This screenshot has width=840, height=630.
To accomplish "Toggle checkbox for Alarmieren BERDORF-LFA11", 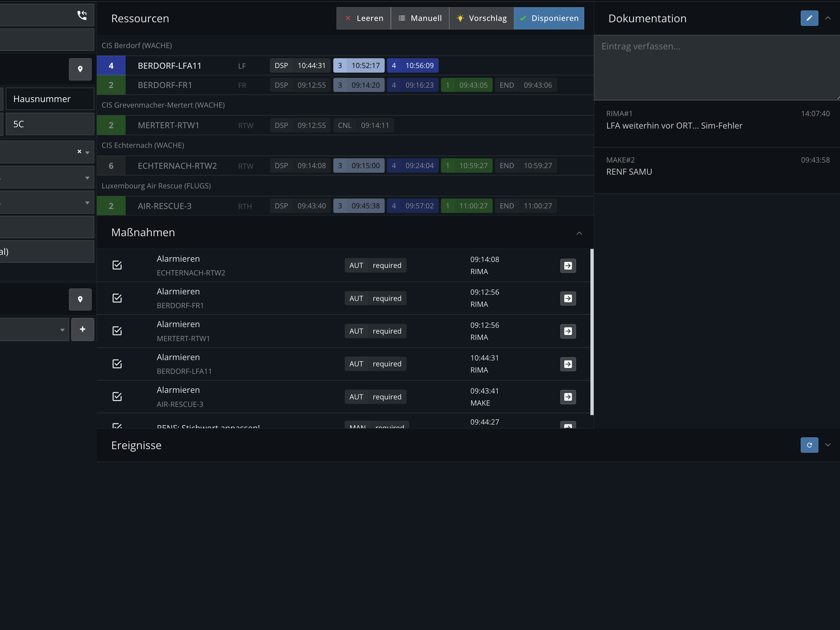I will [x=117, y=364].
